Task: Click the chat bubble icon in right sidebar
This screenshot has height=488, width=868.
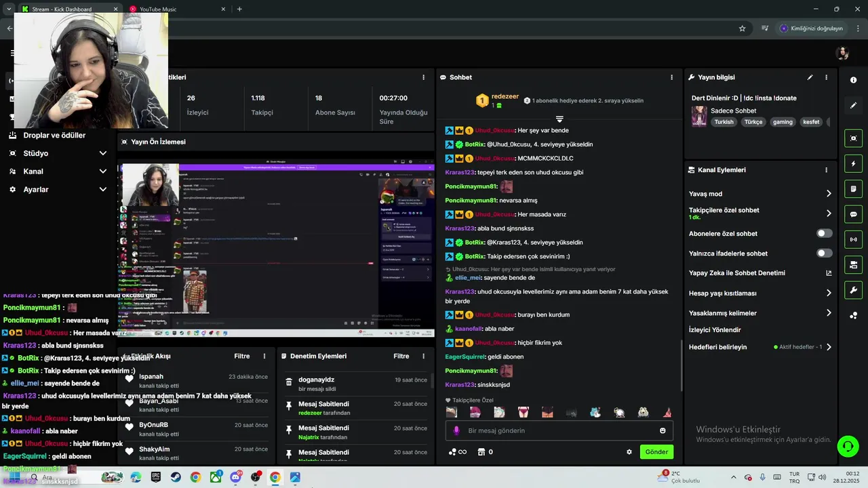Action: click(x=853, y=214)
